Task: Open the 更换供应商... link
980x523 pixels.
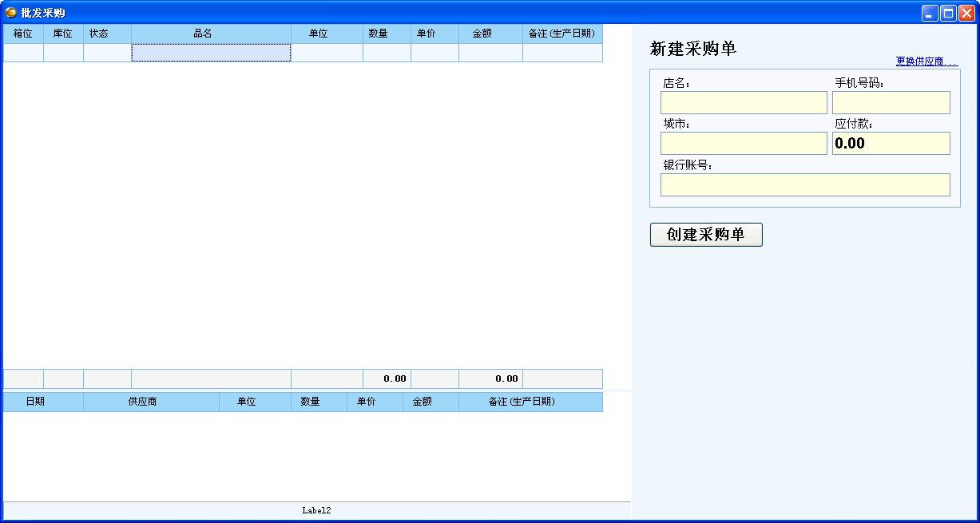Action: tap(926, 61)
